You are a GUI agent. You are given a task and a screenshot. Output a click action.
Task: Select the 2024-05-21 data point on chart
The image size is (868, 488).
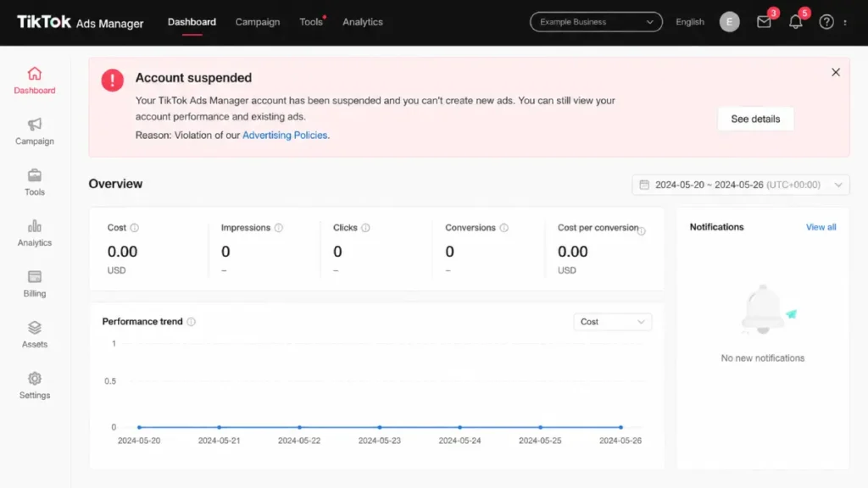220,427
